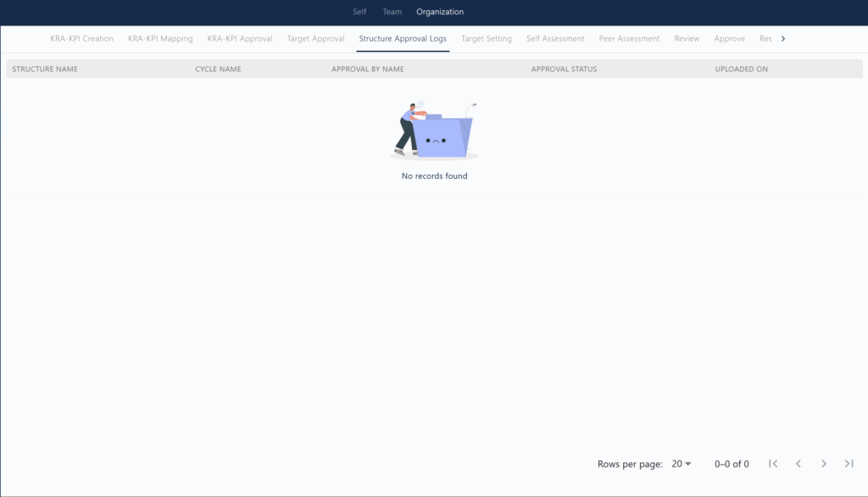Open the rows per page dropdown
Viewport: 868px width, 497px height.
(682, 464)
